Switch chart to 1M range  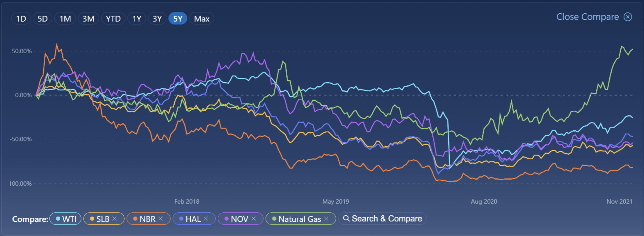coord(65,19)
